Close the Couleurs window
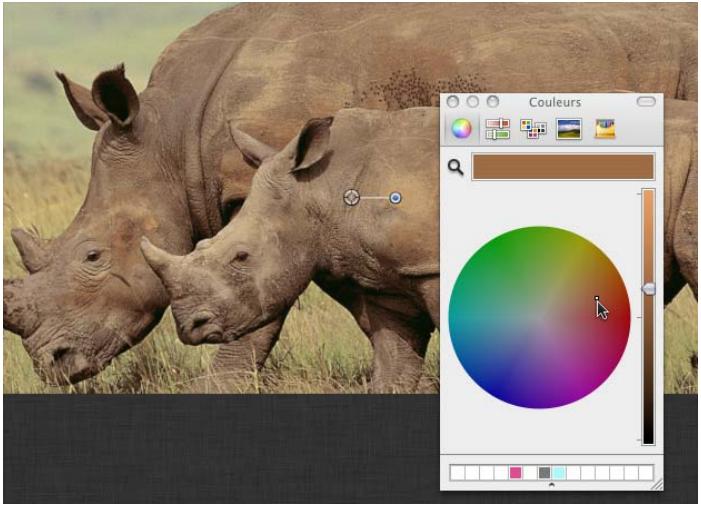Screen dimensions: 701x506 [452, 102]
